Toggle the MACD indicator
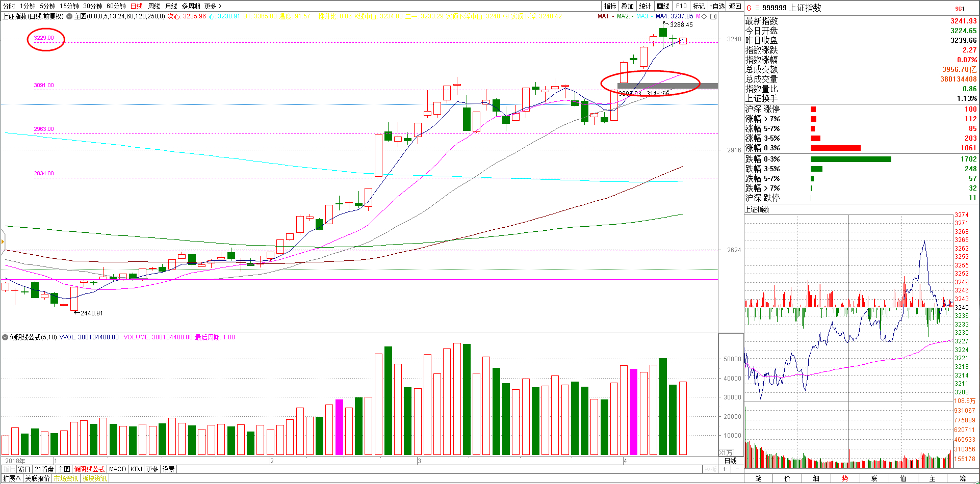Screen dimensions: 980x484 pos(117,469)
